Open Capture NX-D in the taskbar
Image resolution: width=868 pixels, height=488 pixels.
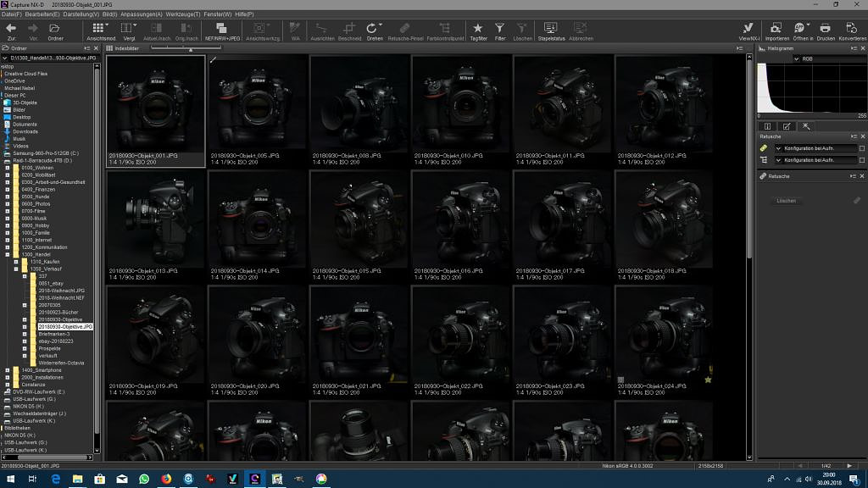pyautogui.click(x=254, y=479)
